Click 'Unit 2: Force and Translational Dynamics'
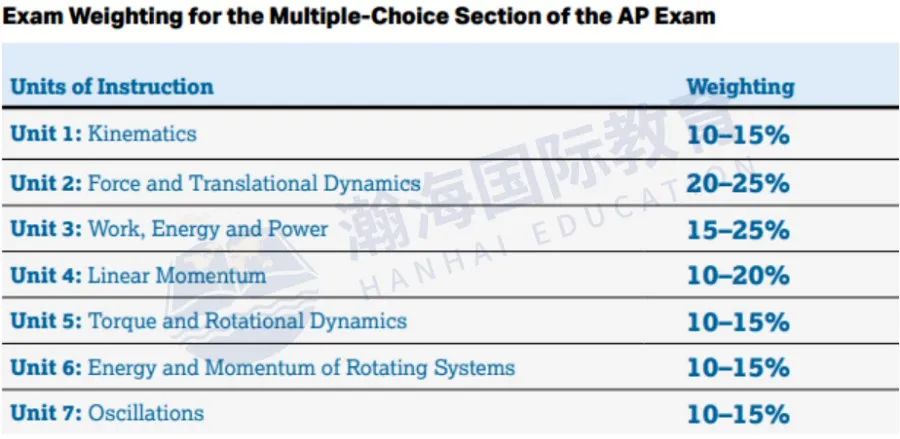Image resolution: width=900 pixels, height=439 pixels. [215, 184]
